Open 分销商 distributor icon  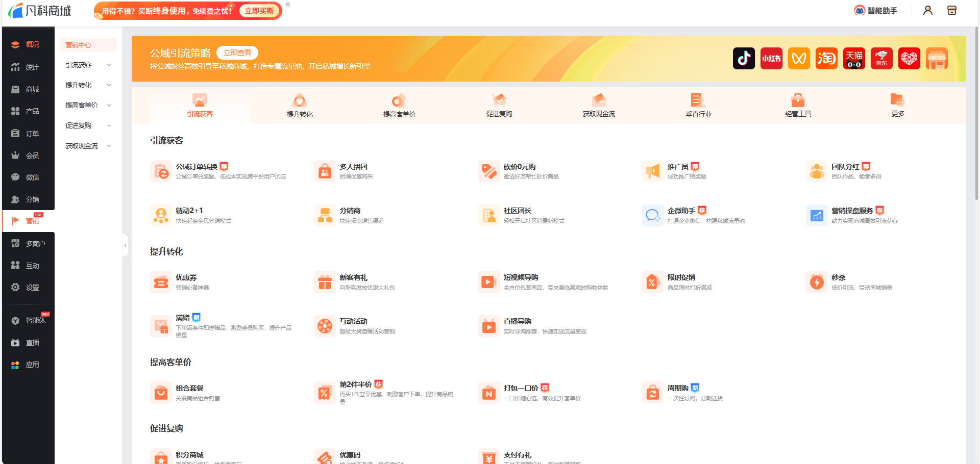[x=325, y=215]
